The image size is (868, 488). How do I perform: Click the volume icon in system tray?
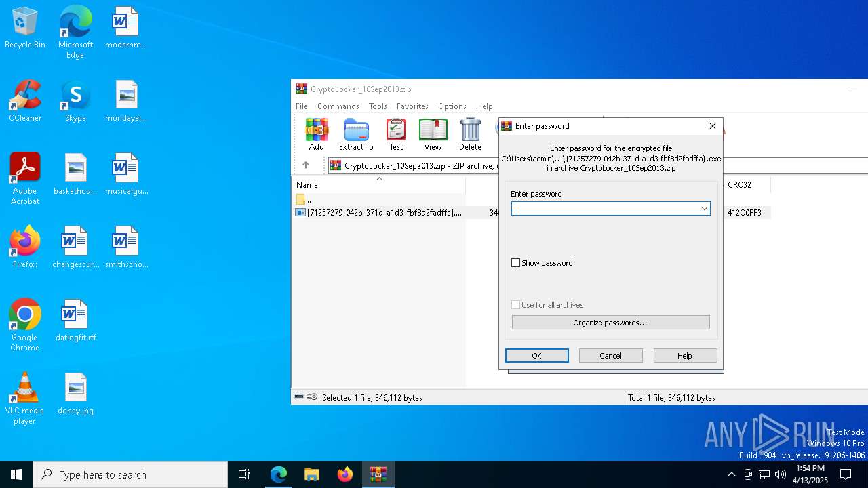[x=780, y=474]
